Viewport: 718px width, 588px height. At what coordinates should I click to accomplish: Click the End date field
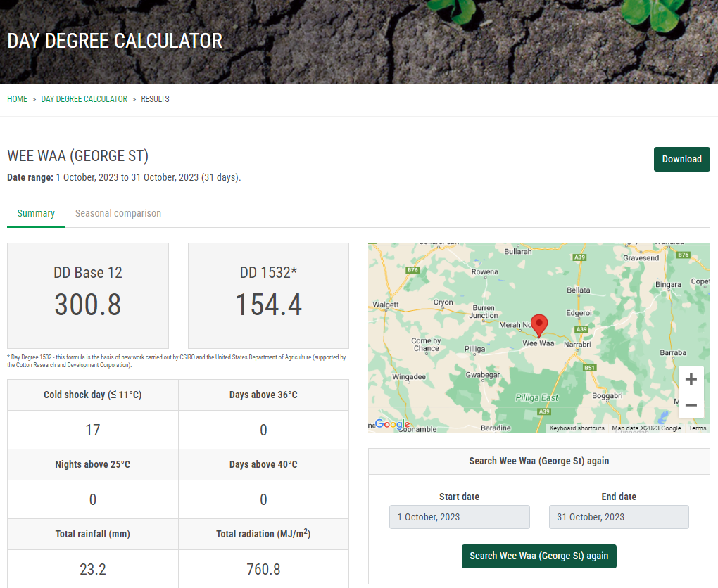tap(618, 517)
